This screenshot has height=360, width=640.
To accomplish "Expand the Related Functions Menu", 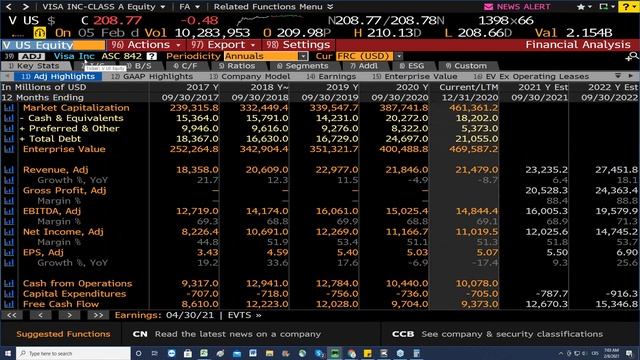I will point(273,7).
